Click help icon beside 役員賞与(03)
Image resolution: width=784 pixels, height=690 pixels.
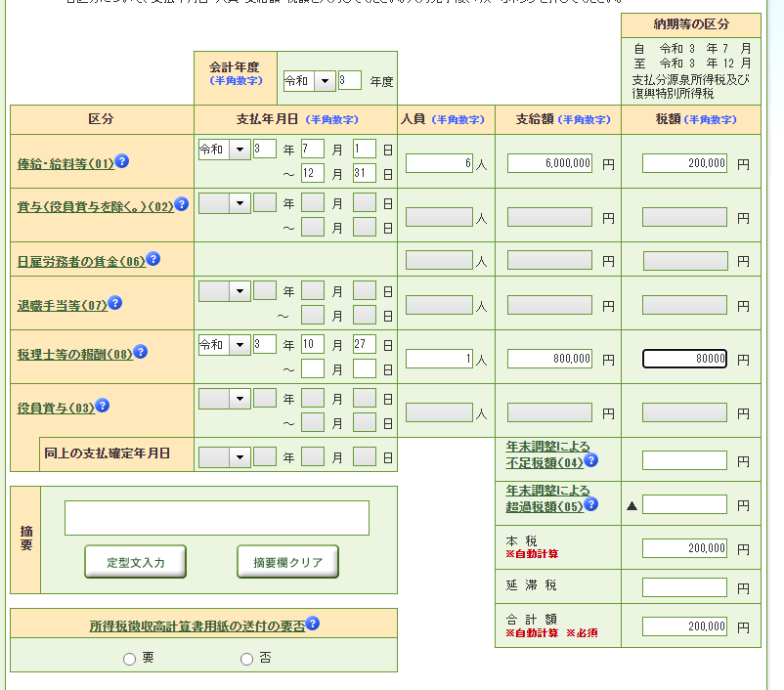click(102, 406)
